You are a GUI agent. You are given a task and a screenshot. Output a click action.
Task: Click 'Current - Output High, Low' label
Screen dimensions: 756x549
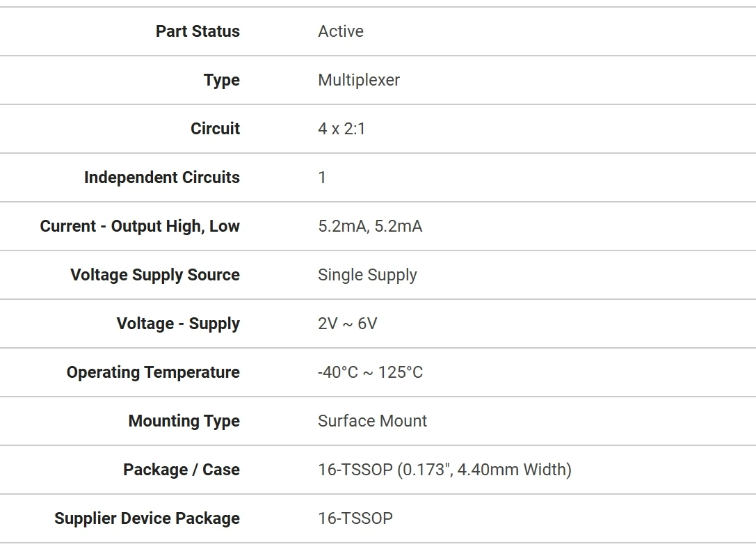tap(140, 226)
